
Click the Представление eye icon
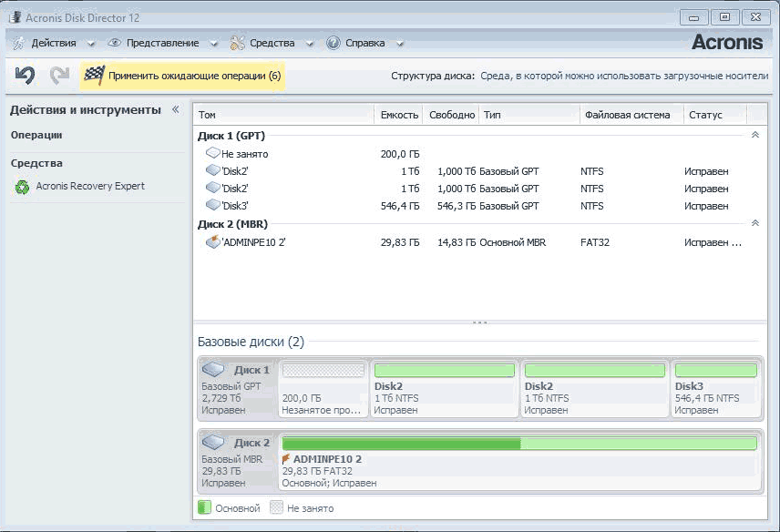point(115,43)
